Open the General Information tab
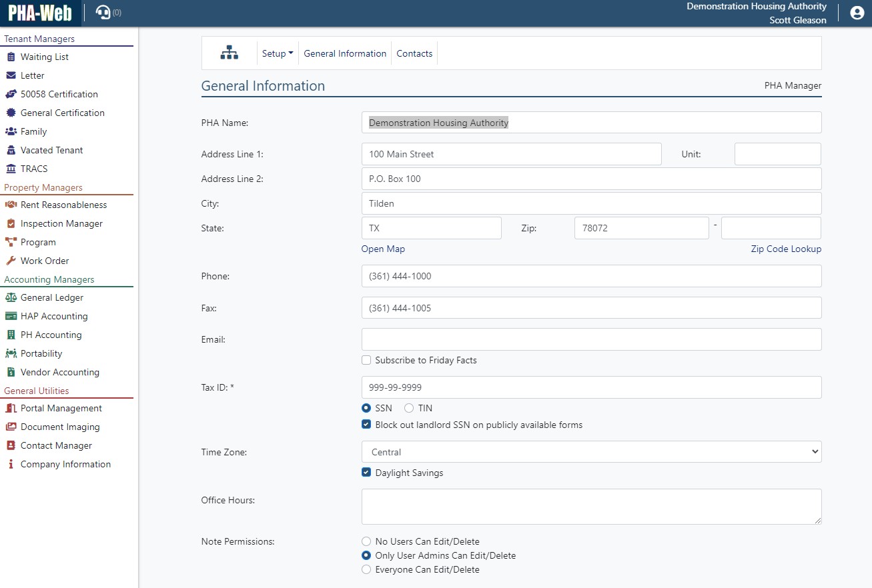The width and height of the screenshot is (872, 588). coord(345,53)
